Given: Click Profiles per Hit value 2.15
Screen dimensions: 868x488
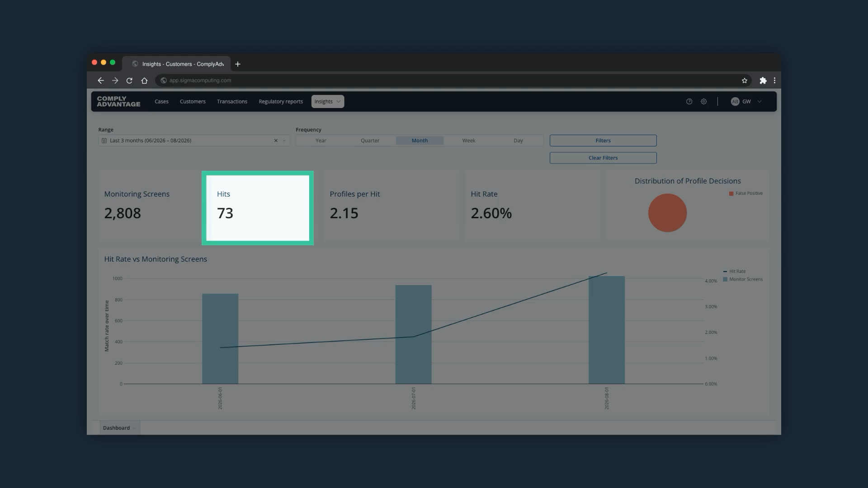Looking at the screenshot, I should click(x=344, y=213).
